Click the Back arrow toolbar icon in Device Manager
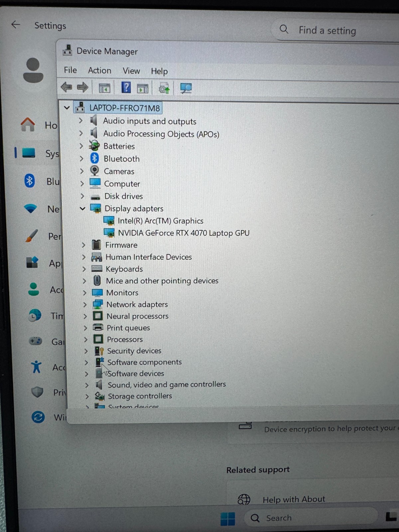The height and width of the screenshot is (532, 399). [66, 87]
